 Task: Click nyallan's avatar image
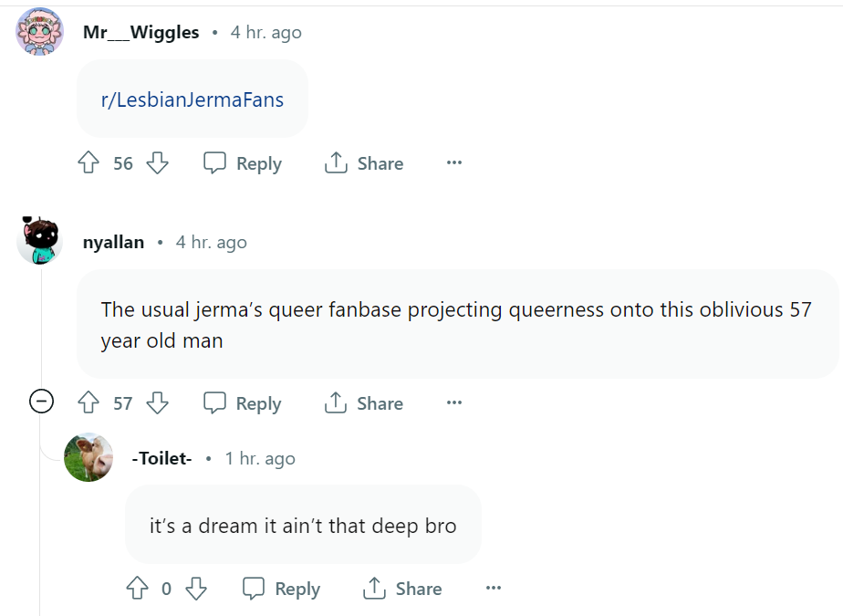coord(40,241)
